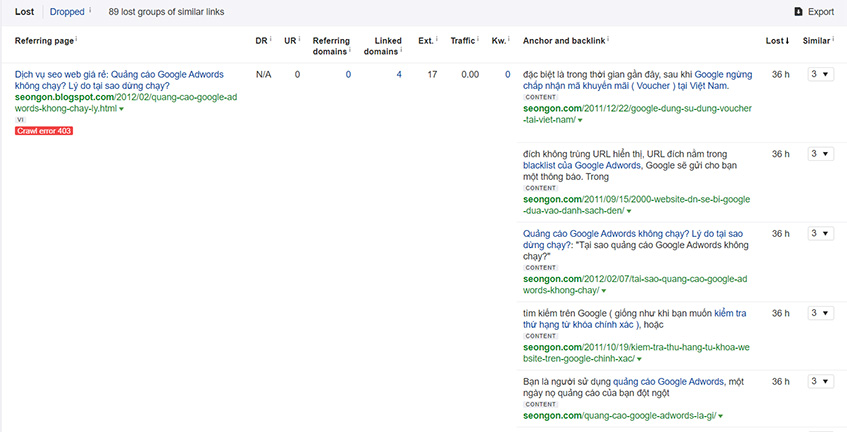Open the quảng cáo Google Adwords anchor in last row

[669, 381]
